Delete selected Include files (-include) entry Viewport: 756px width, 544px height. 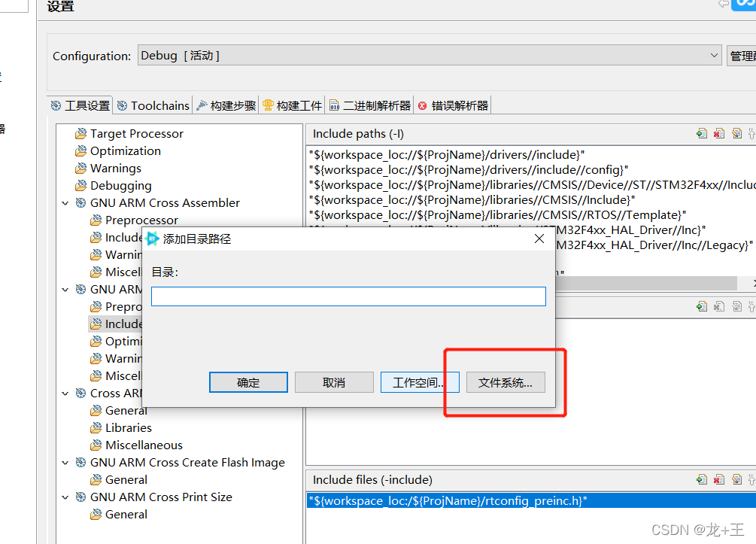tap(719, 479)
